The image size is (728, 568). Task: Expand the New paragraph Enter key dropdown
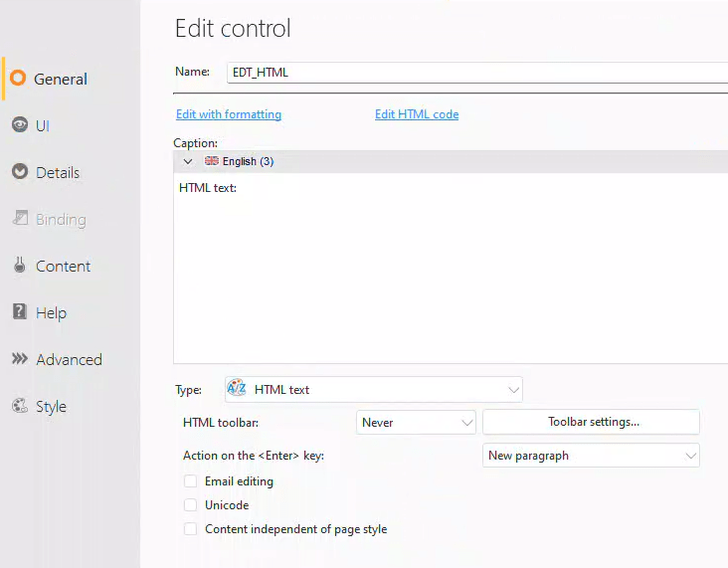pyautogui.click(x=591, y=456)
